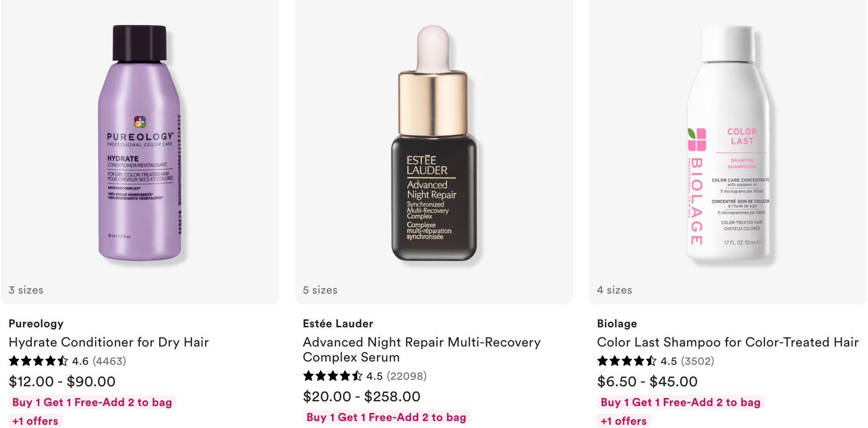868x428 pixels.
Task: Expand +1 offers under the Pureology conditioner
Action: (x=35, y=421)
